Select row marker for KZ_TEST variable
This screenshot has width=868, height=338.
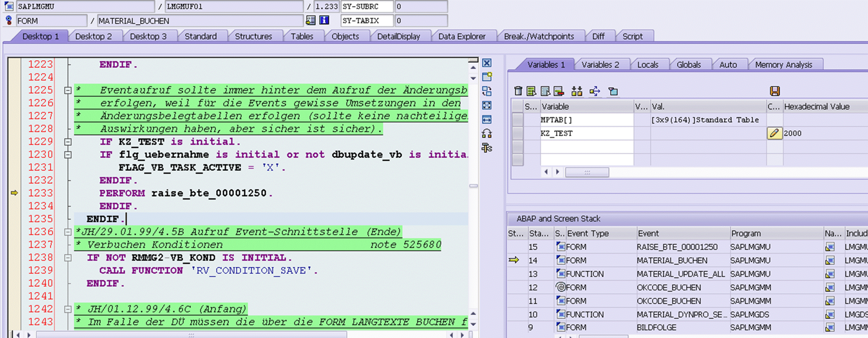tap(517, 133)
